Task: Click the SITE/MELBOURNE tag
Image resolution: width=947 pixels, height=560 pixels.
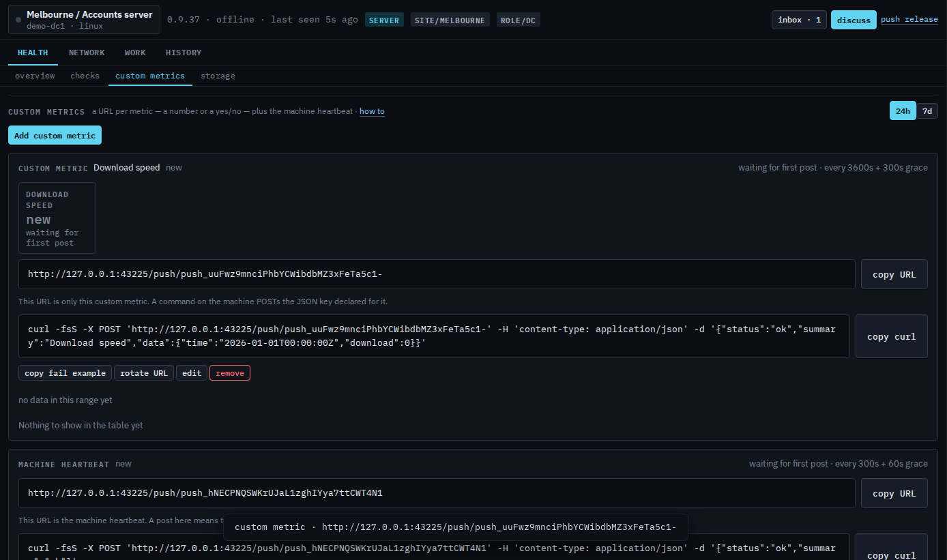Action: point(450,20)
